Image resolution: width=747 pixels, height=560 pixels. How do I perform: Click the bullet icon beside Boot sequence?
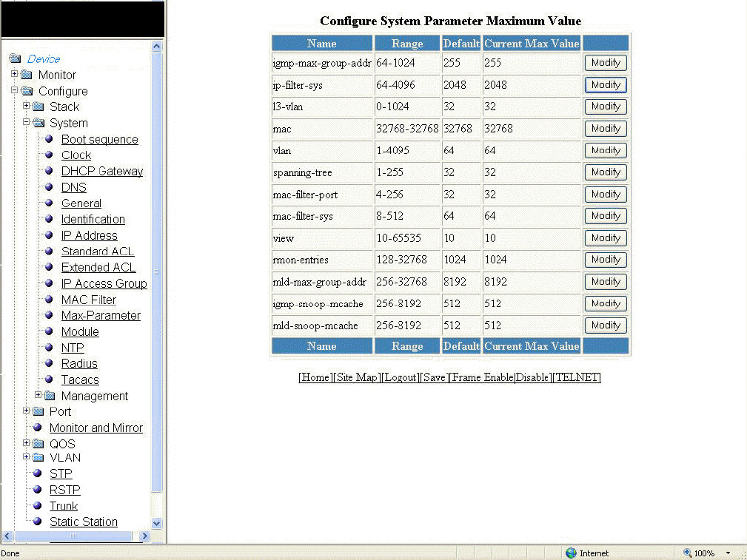click(x=49, y=139)
